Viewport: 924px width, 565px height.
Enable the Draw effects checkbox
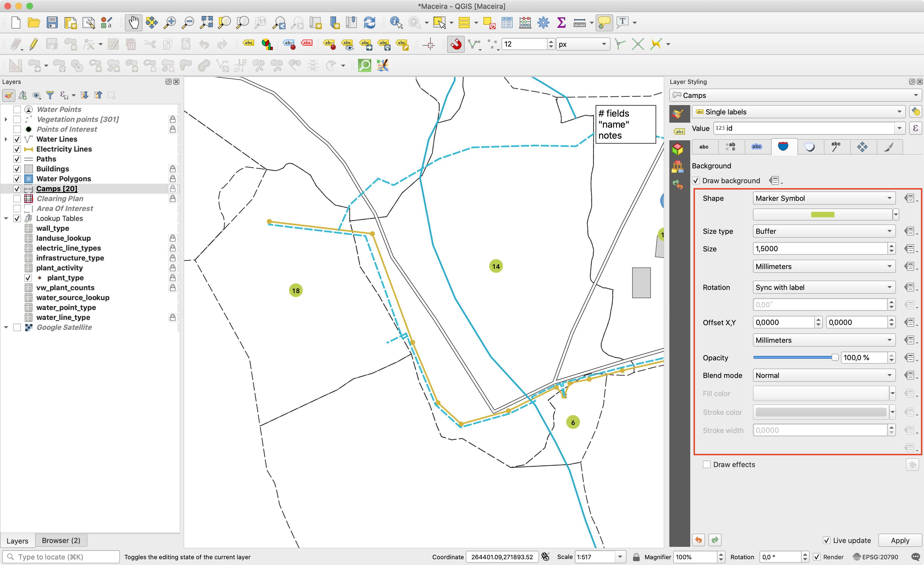(707, 464)
